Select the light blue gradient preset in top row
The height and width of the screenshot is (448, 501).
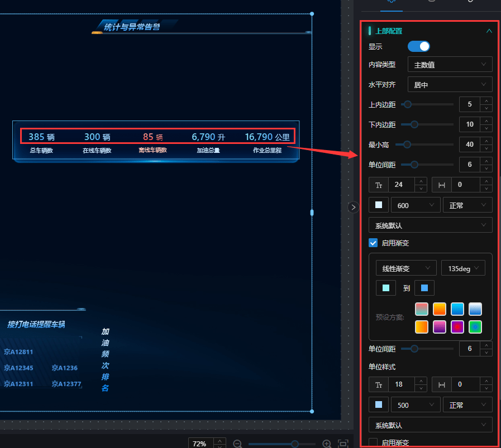coord(475,309)
